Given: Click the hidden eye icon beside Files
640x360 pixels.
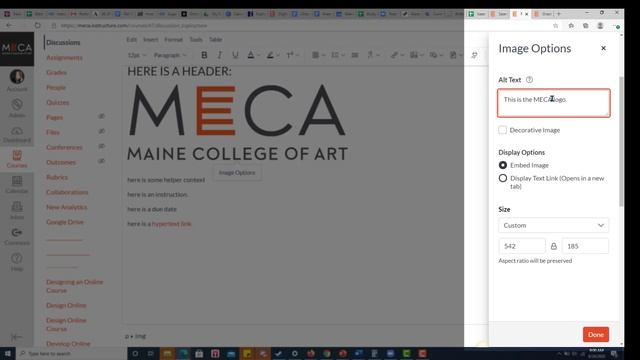Looking at the screenshot, I should (102, 131).
